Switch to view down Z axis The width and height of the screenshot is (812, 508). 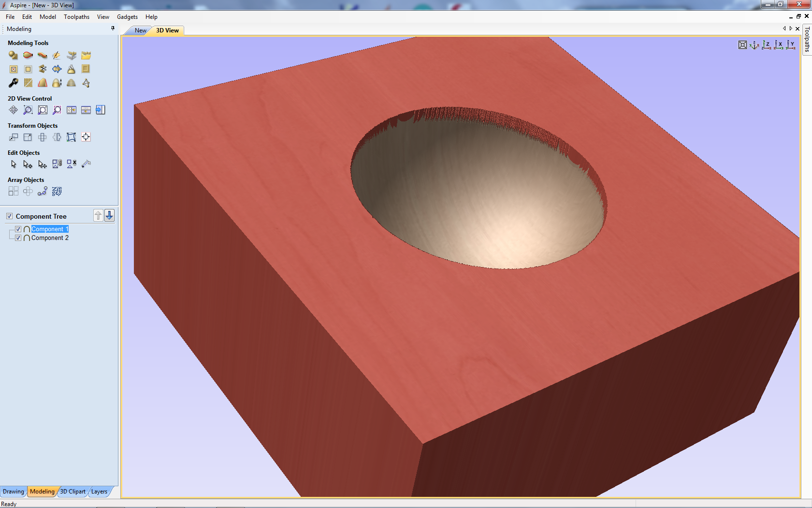point(767,45)
